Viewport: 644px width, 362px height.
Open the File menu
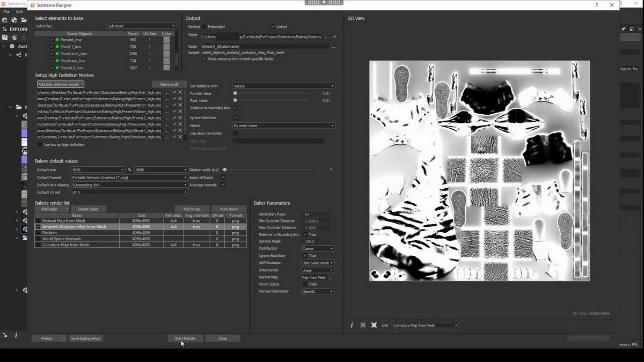tap(6, 11)
